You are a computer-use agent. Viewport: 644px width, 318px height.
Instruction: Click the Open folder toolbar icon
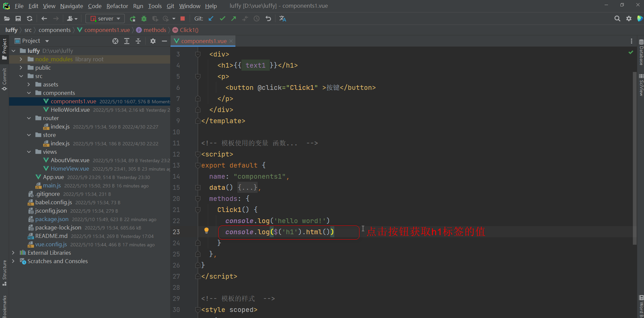point(7,19)
